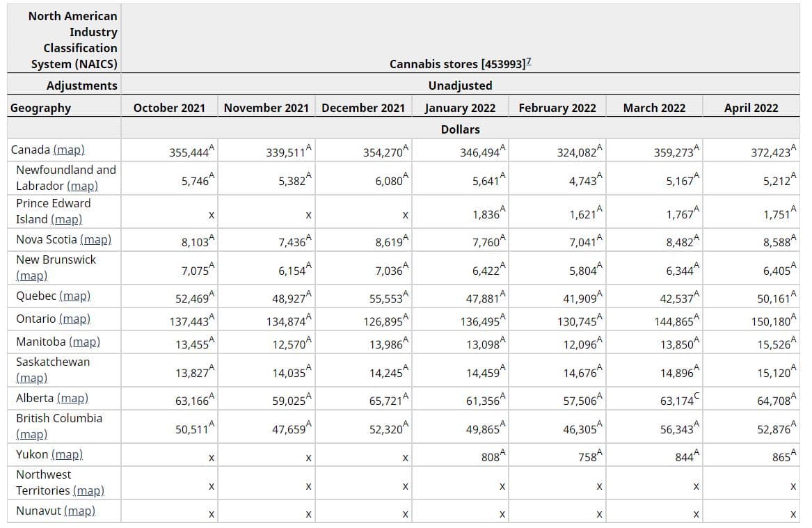Screen dimensions: 812x528
Task: Select the January 2022 column header
Action: 461,108
